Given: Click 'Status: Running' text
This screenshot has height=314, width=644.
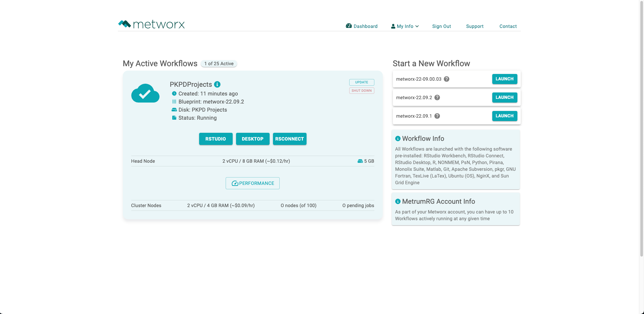Looking at the screenshot, I should click(197, 118).
